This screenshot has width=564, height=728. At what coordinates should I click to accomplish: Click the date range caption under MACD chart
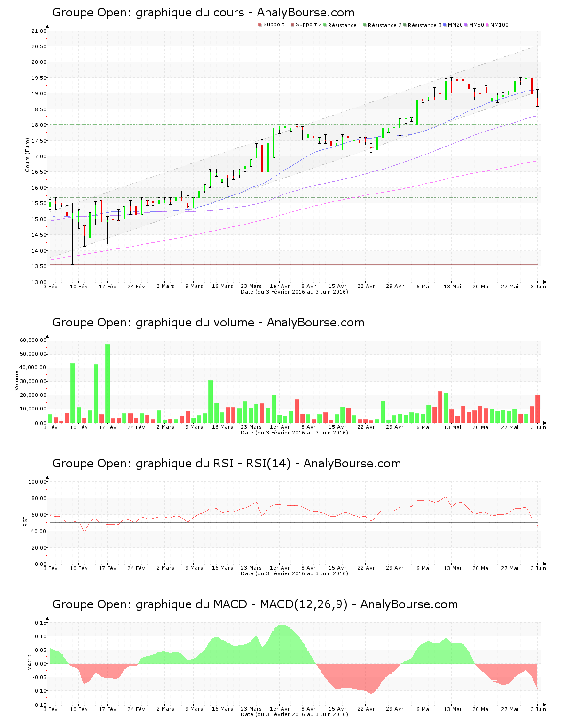pos(294,714)
